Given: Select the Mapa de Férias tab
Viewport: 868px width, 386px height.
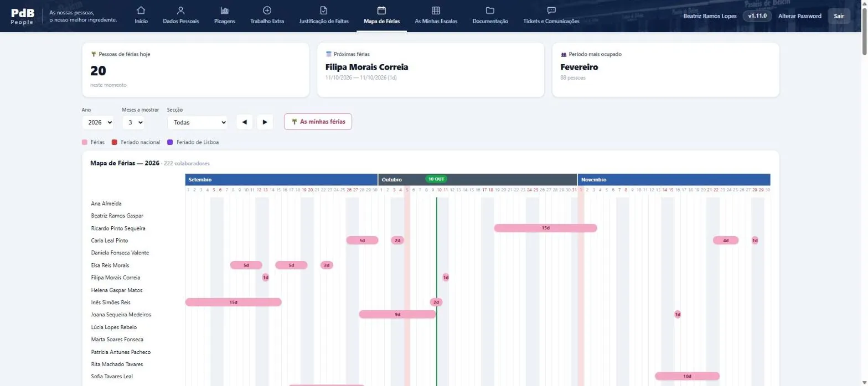Looking at the screenshot, I should pyautogui.click(x=382, y=15).
